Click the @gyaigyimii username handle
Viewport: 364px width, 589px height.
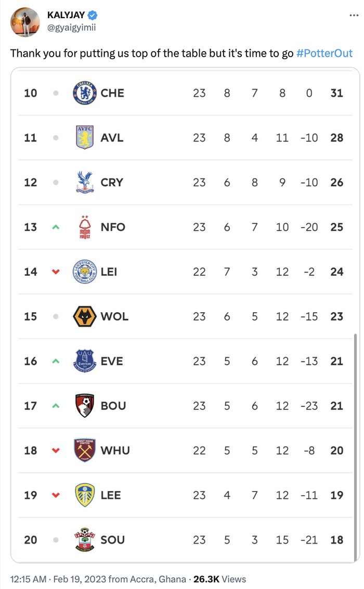71,28
